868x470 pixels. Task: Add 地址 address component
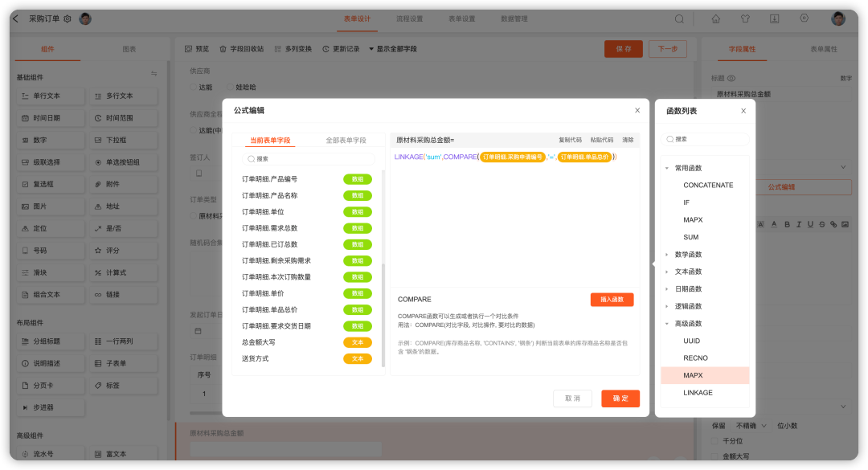click(124, 206)
